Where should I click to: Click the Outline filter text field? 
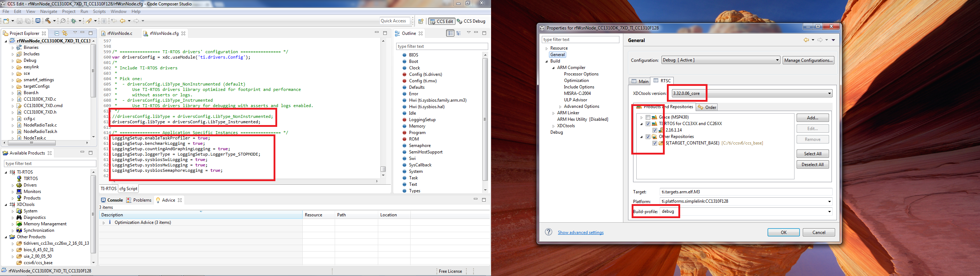click(x=442, y=46)
